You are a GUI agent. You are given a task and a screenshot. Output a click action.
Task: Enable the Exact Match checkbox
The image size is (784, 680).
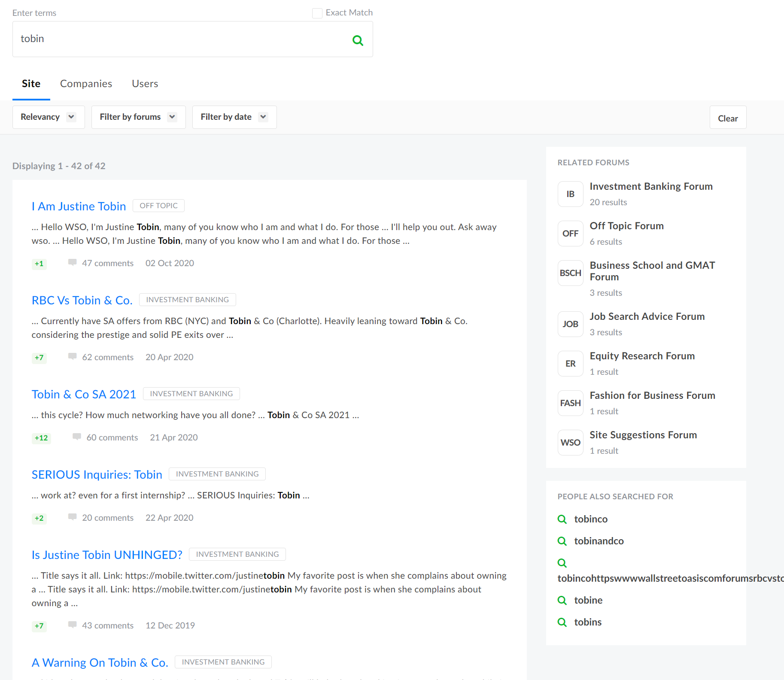pyautogui.click(x=317, y=13)
